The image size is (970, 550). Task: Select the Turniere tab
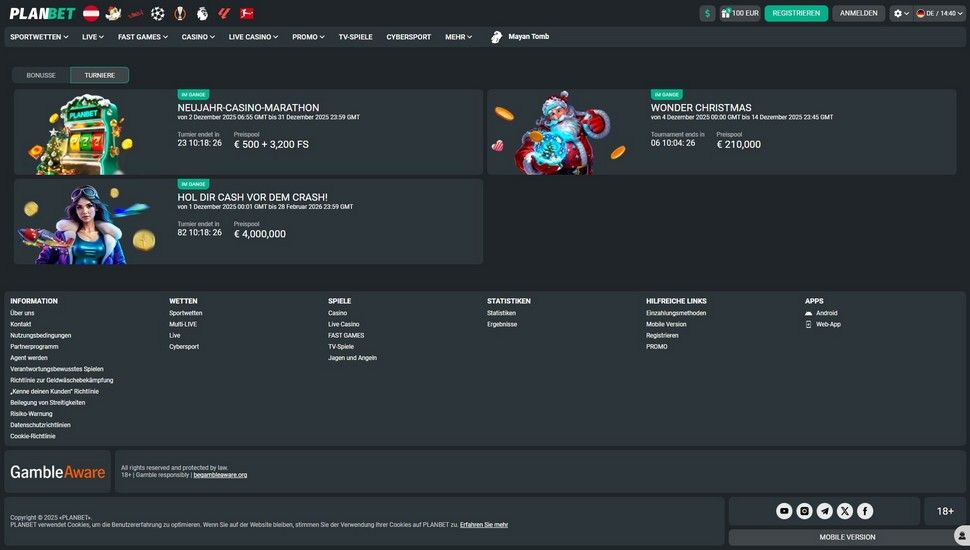click(x=99, y=75)
